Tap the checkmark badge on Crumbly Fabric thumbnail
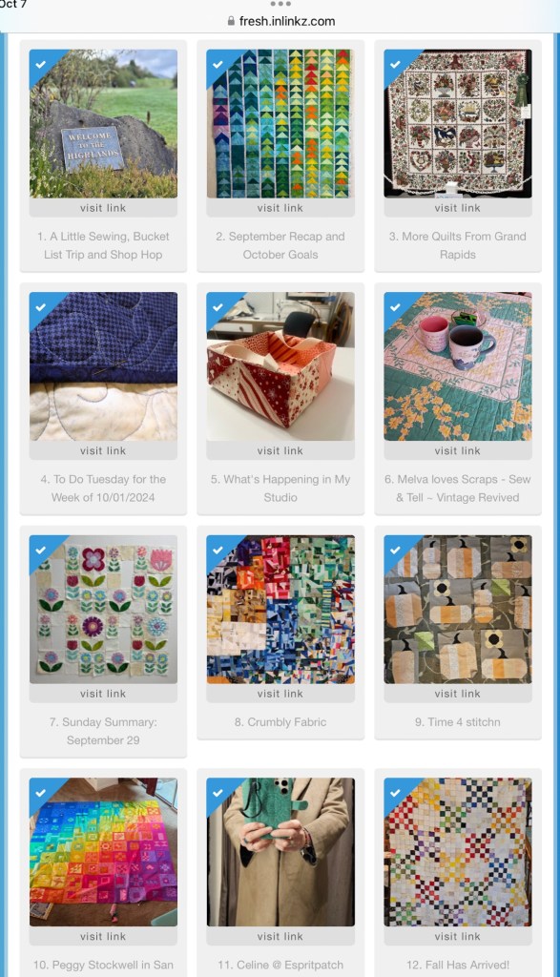 pyautogui.click(x=218, y=551)
